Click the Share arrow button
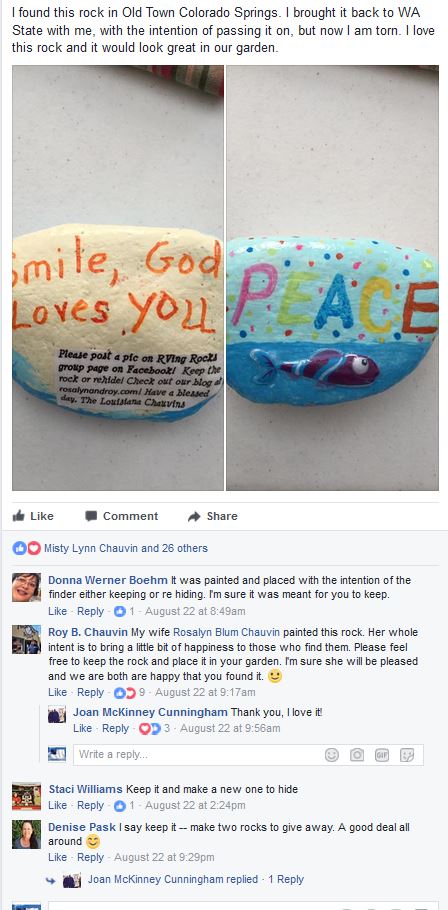Viewport: 448px width, 910px height. [x=212, y=516]
